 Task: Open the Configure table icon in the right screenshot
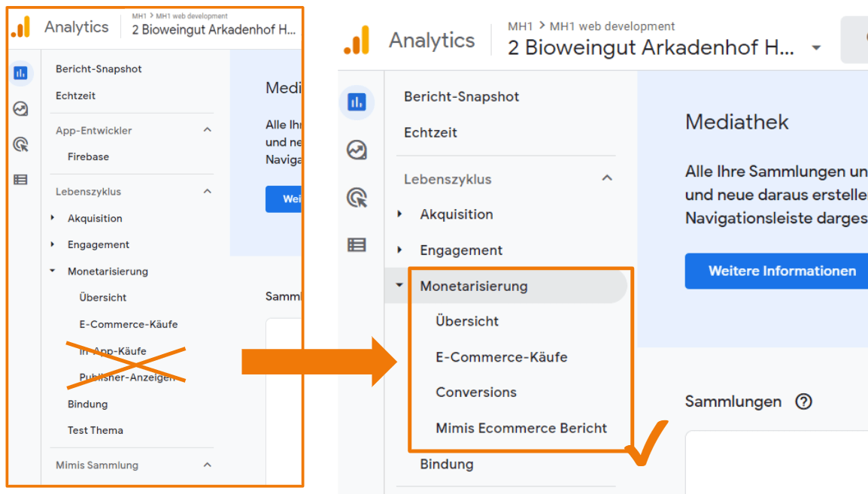(x=357, y=244)
